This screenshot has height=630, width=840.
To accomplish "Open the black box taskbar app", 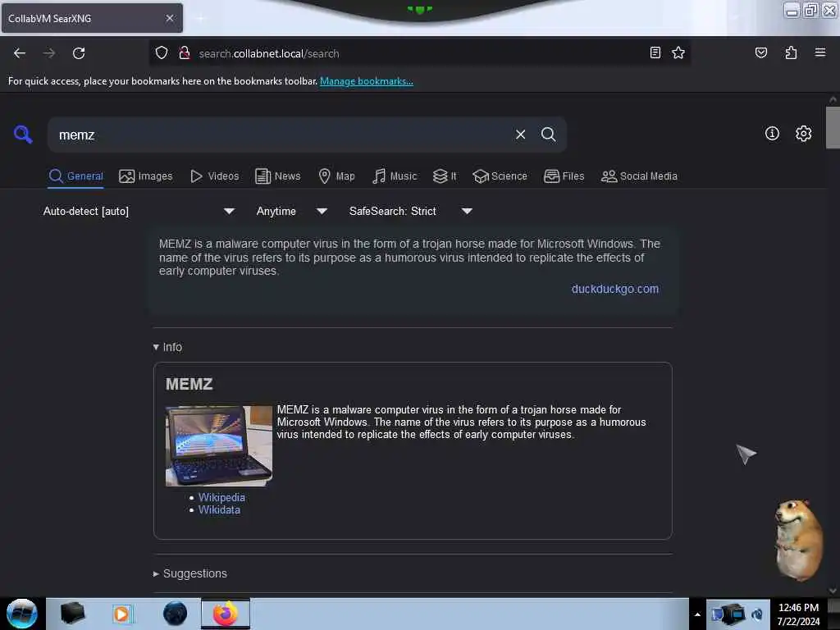I will pyautogui.click(x=72, y=614).
